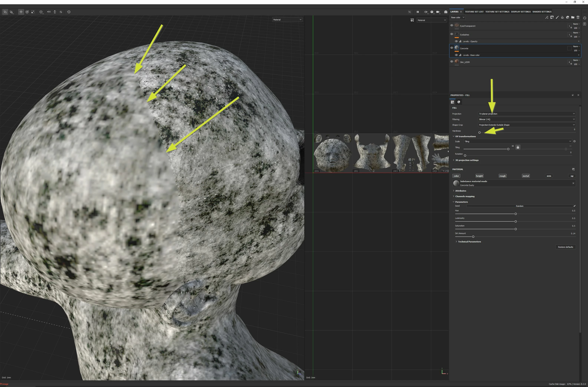Viewport: 588px width, 387px height.
Task: Click the Restore defaults button
Action: pos(565,247)
